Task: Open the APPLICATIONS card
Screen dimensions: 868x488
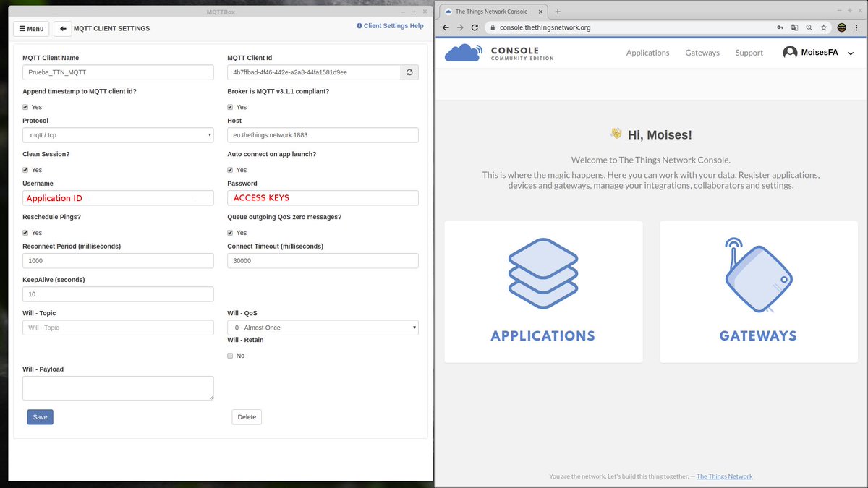Action: pyautogui.click(x=543, y=291)
